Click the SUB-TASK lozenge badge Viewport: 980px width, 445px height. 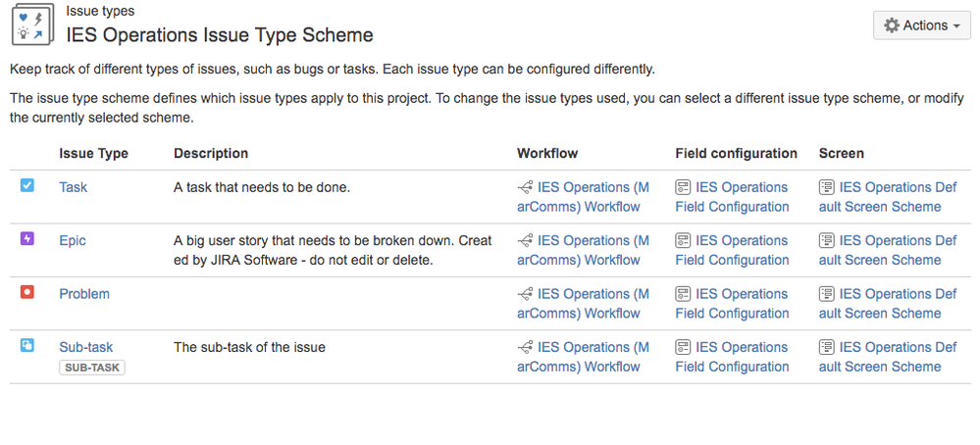pyautogui.click(x=92, y=368)
